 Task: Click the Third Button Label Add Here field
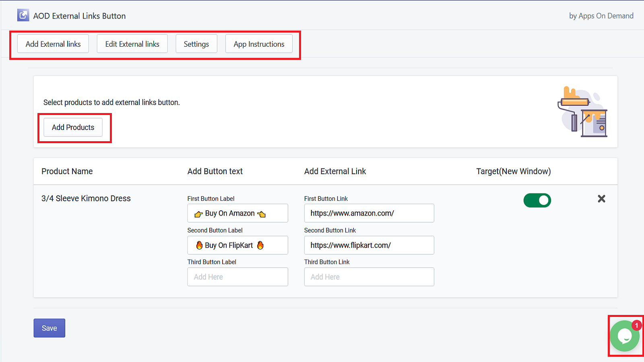click(237, 277)
